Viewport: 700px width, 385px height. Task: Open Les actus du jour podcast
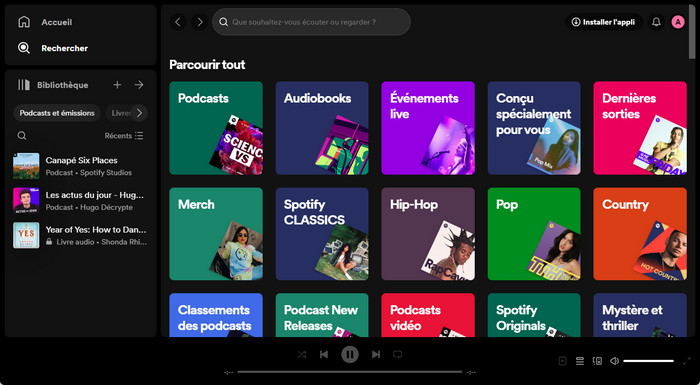(80, 201)
